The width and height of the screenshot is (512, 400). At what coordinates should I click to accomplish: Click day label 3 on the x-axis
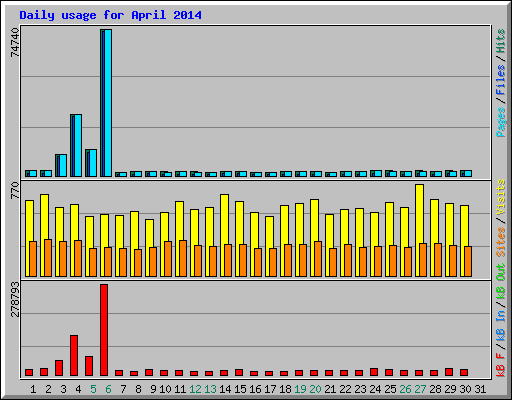(63, 389)
